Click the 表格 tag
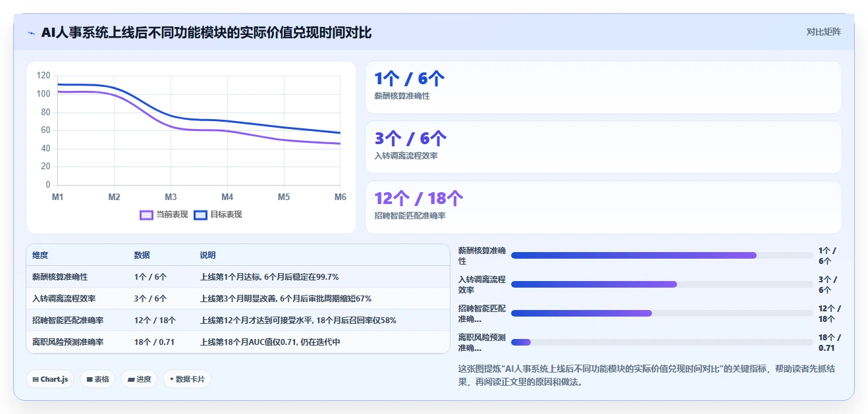The height and width of the screenshot is (414, 868). [x=97, y=379]
